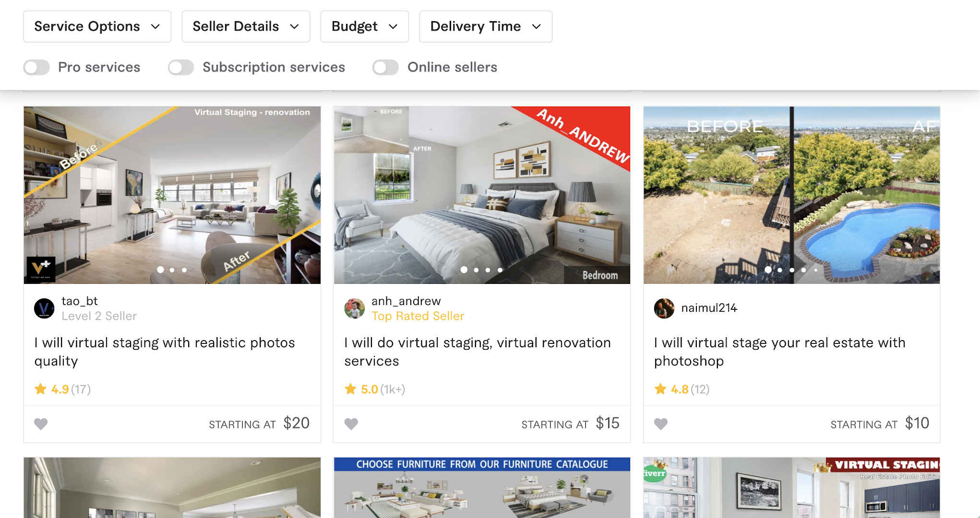This screenshot has height=518, width=980.
Task: Open anh_andrew virtual renovation services link
Action: [x=478, y=352]
